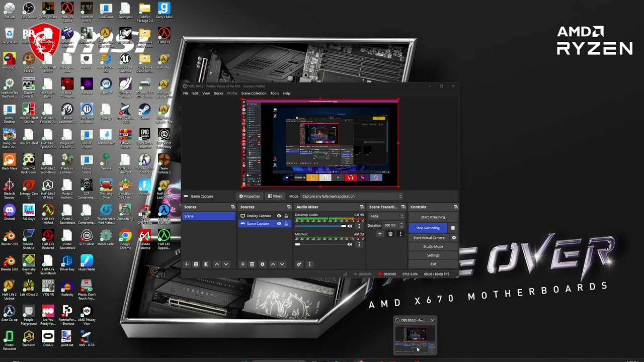This screenshot has height=362, width=644.
Task: Open source Filters button
Action: 275,197
